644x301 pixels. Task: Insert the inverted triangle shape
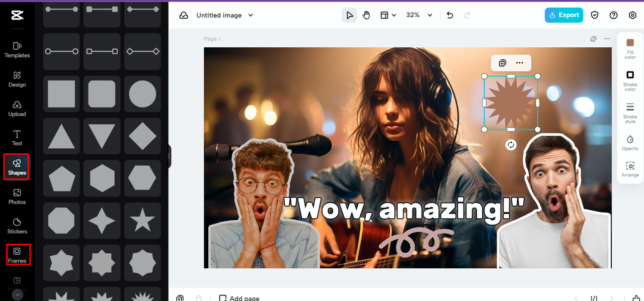pyautogui.click(x=102, y=136)
